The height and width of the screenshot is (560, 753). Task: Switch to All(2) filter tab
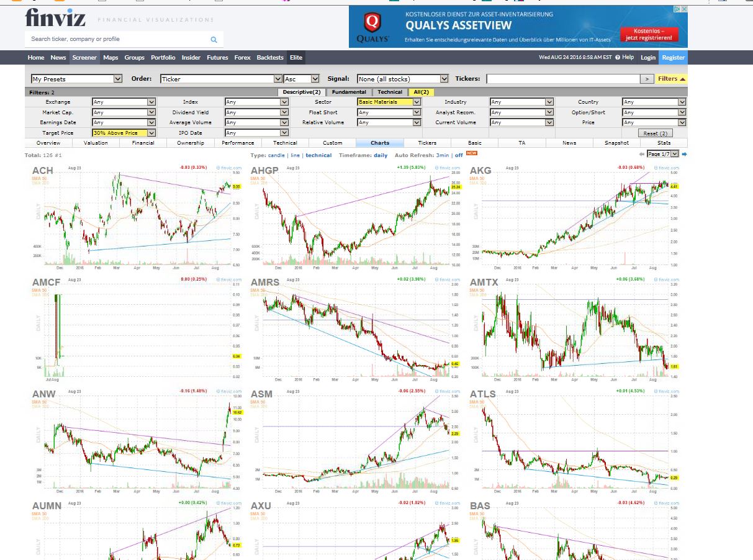click(421, 92)
